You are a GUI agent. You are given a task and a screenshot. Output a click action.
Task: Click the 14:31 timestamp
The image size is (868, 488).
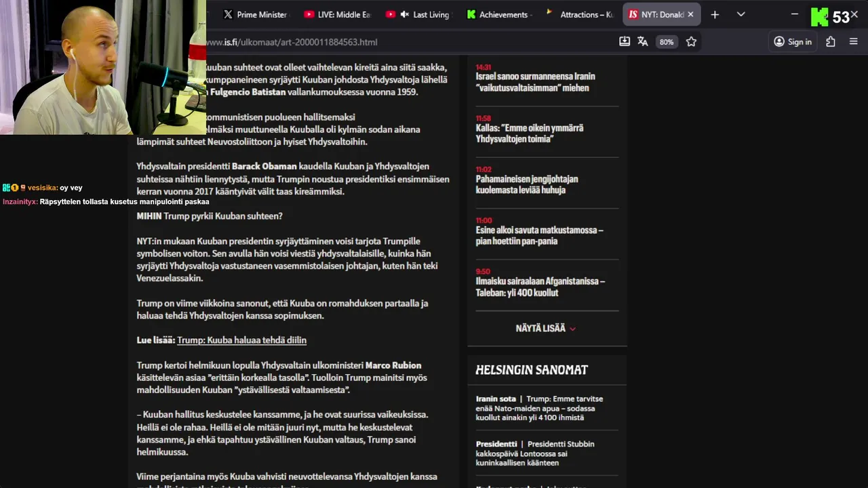pyautogui.click(x=483, y=68)
